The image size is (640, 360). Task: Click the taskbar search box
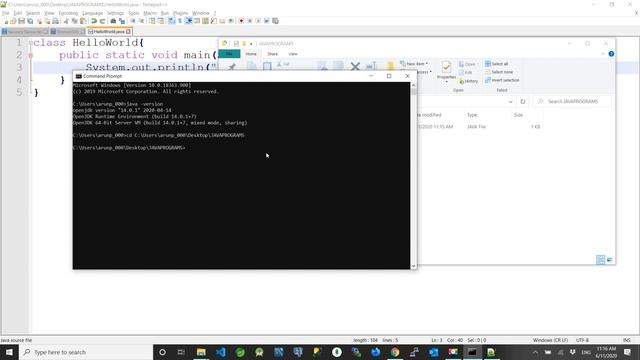[x=86, y=352]
